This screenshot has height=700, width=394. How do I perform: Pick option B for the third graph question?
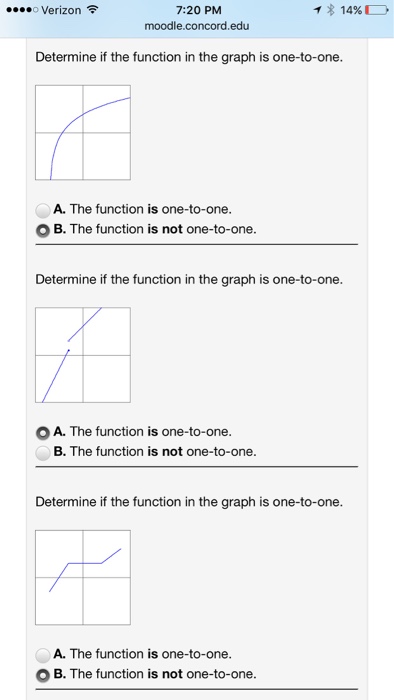click(x=43, y=675)
